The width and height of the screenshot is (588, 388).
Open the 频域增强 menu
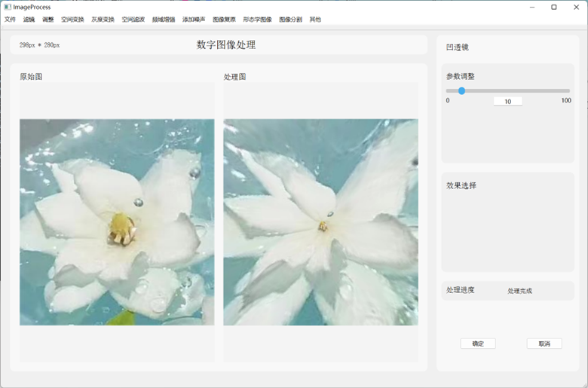point(163,20)
